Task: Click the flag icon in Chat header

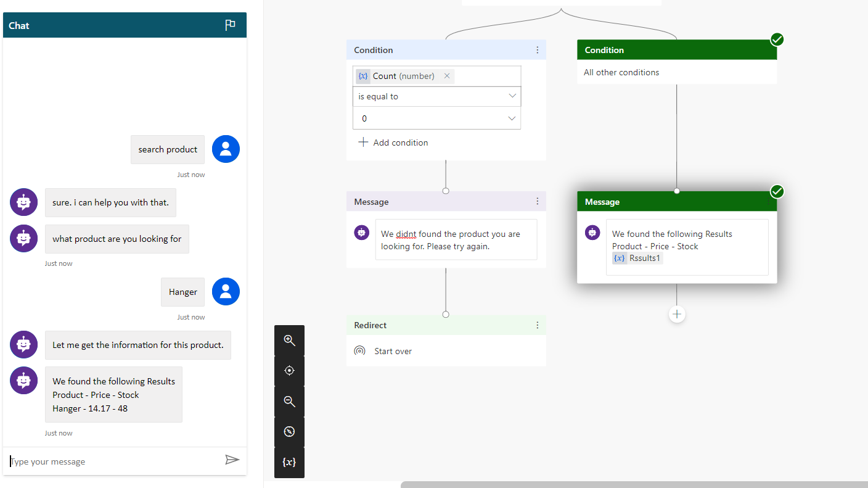Action: [x=230, y=25]
